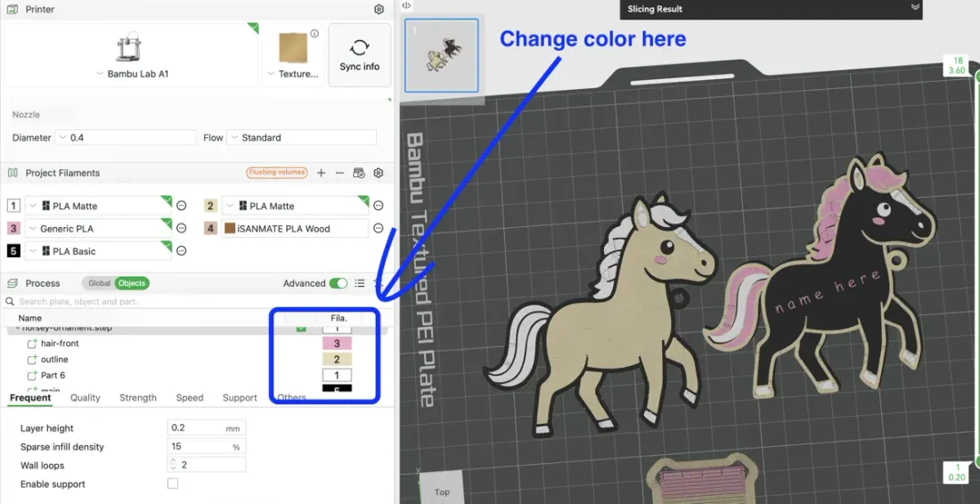Toggle the Advanced mode switch
The width and height of the screenshot is (980, 504).
pyautogui.click(x=339, y=283)
